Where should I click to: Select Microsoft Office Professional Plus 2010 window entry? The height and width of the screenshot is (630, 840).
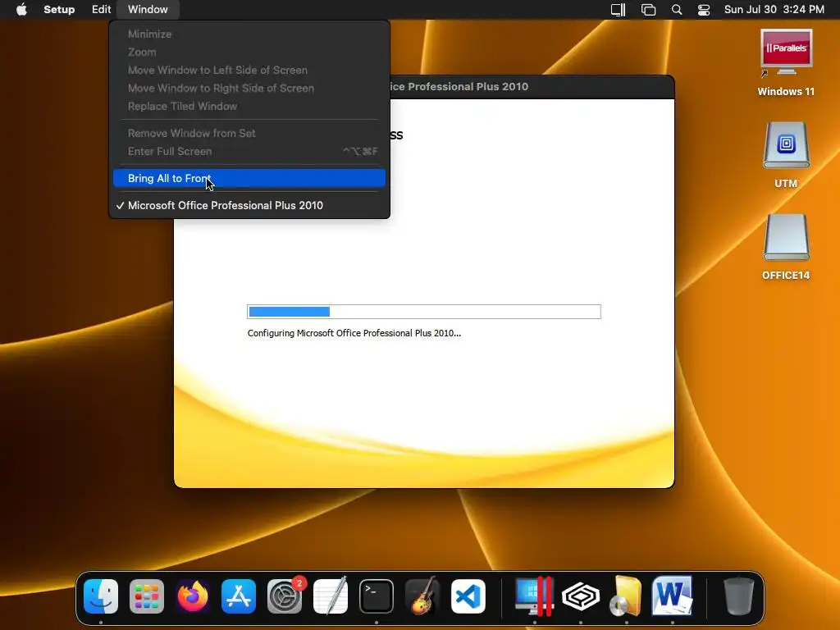tap(249, 205)
